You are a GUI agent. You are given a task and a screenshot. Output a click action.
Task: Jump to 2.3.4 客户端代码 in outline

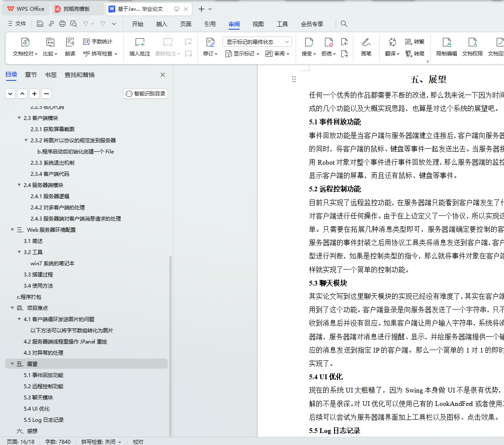50,174
